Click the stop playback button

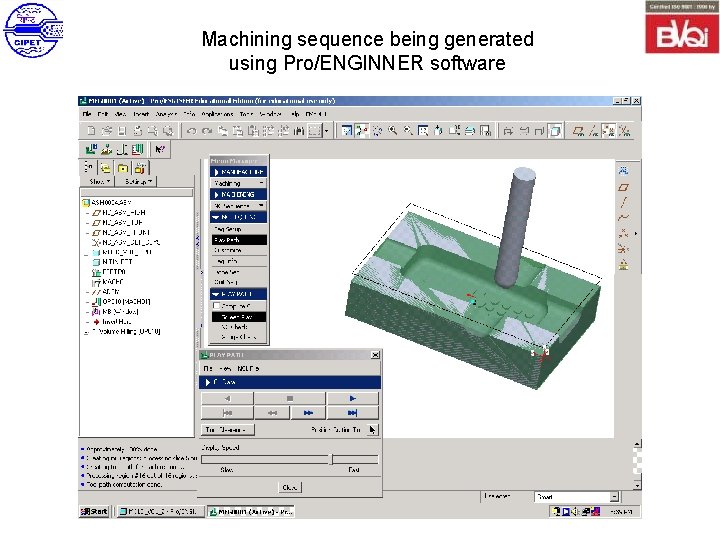tap(290, 398)
